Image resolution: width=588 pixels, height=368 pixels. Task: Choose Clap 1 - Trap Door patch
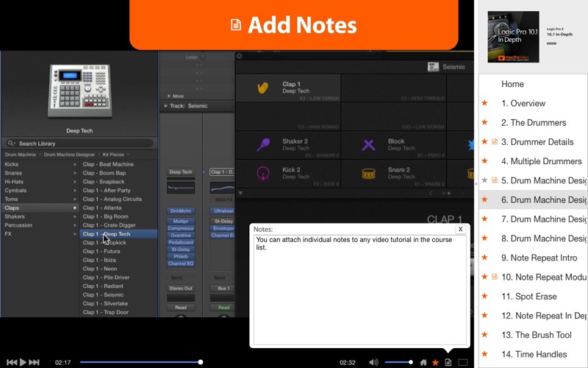click(106, 312)
